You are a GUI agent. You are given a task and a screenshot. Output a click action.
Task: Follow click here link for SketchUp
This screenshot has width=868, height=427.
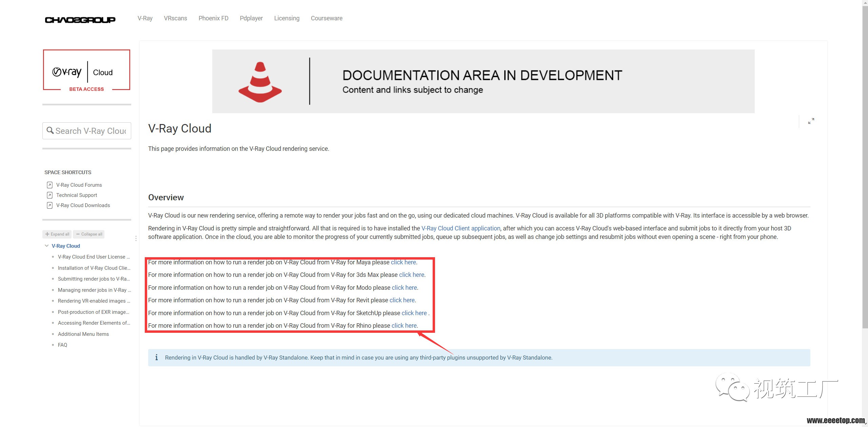coord(414,313)
